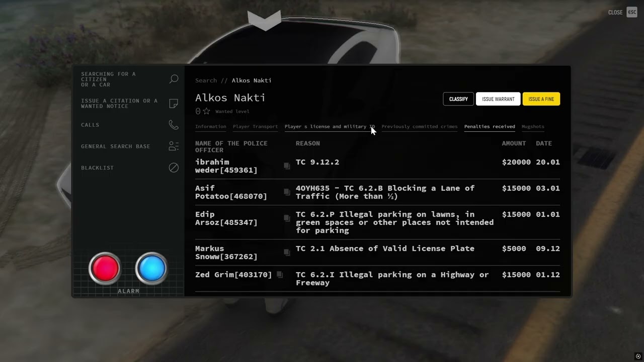Click the Issue a Fine button
This screenshot has width=644, height=362.
pos(541,99)
